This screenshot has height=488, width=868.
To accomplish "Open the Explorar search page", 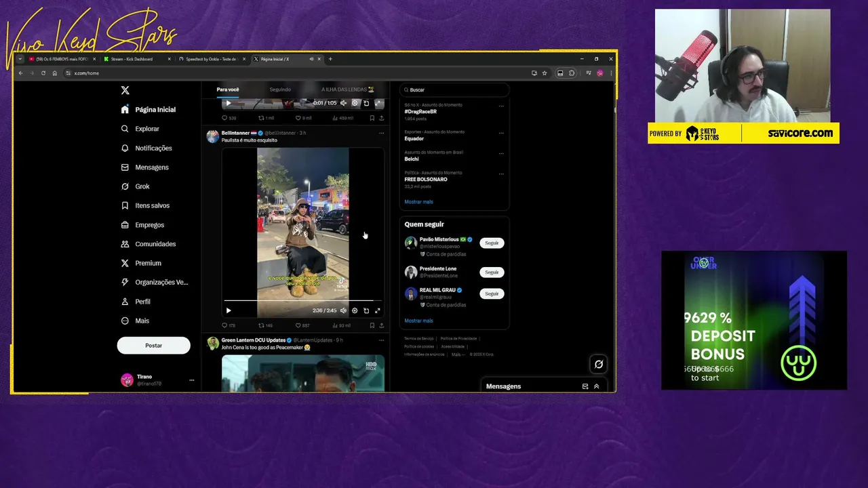I will point(140,129).
